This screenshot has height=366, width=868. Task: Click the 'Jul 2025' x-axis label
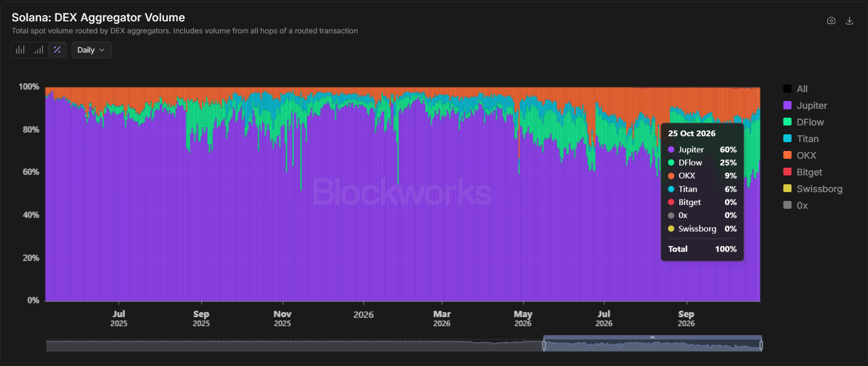tap(119, 318)
